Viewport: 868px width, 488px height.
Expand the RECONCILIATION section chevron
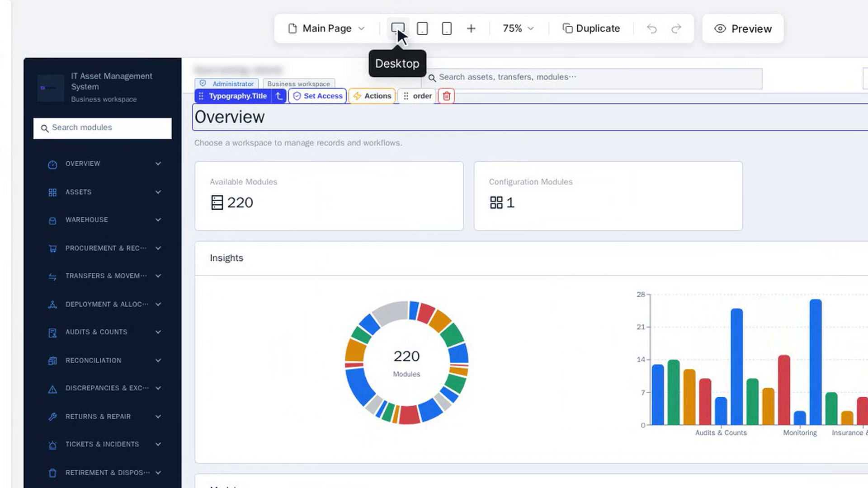[x=158, y=361]
